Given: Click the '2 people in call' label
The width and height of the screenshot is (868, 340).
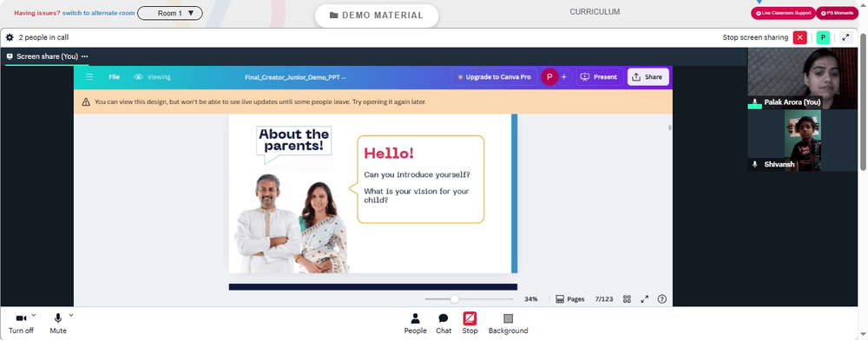Looking at the screenshot, I should (x=43, y=37).
